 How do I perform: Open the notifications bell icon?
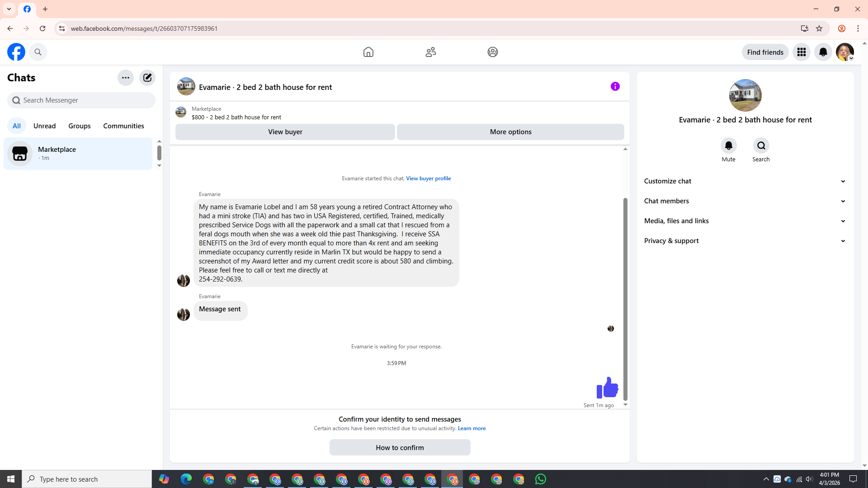(823, 52)
